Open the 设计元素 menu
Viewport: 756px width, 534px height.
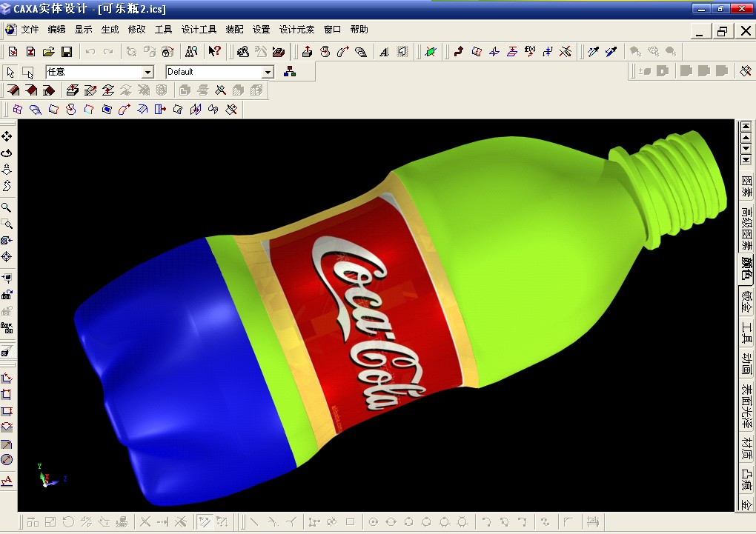pos(296,30)
